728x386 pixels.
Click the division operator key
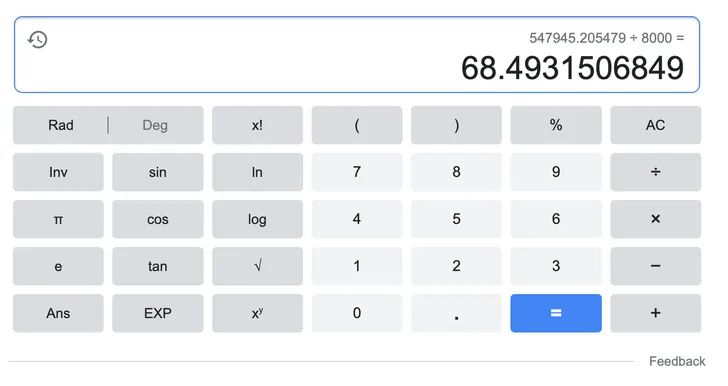pos(655,172)
